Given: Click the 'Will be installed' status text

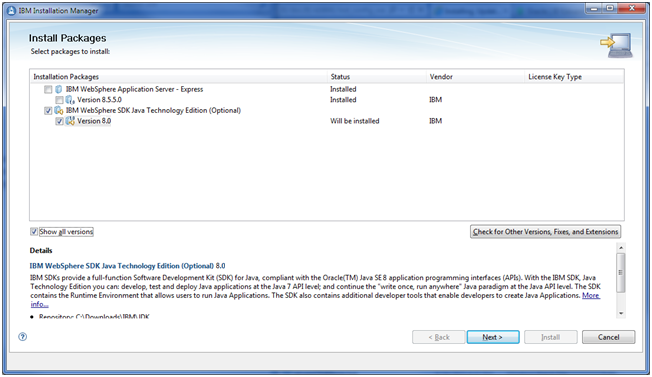Looking at the screenshot, I should (x=355, y=121).
